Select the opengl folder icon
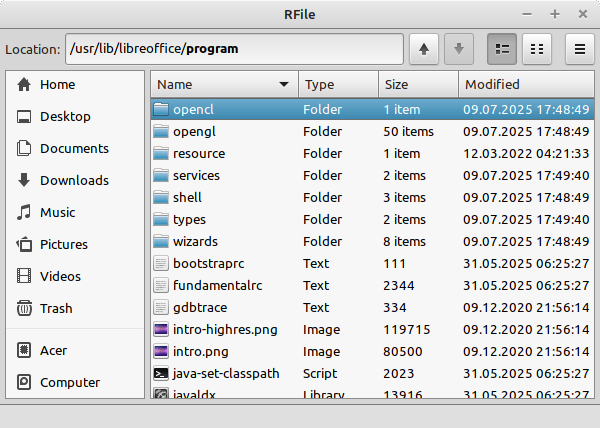600x428 pixels. pyautogui.click(x=161, y=132)
